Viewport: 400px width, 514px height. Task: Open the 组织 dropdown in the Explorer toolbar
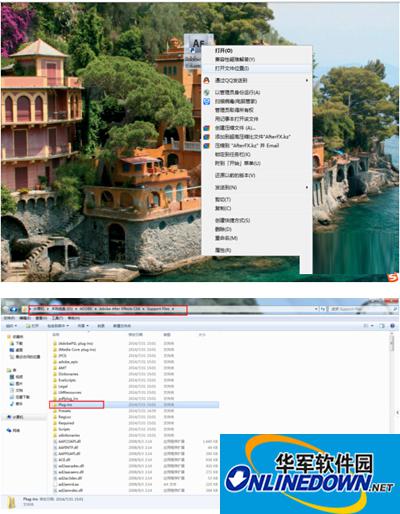tap(11, 326)
